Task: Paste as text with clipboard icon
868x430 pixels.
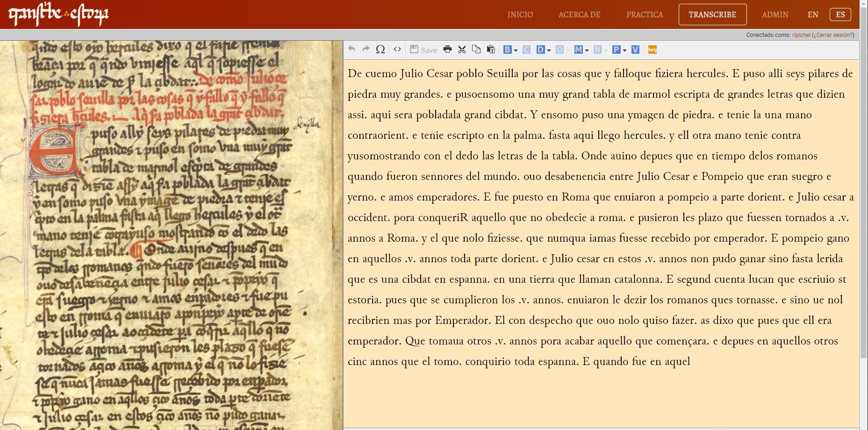Action: [491, 50]
